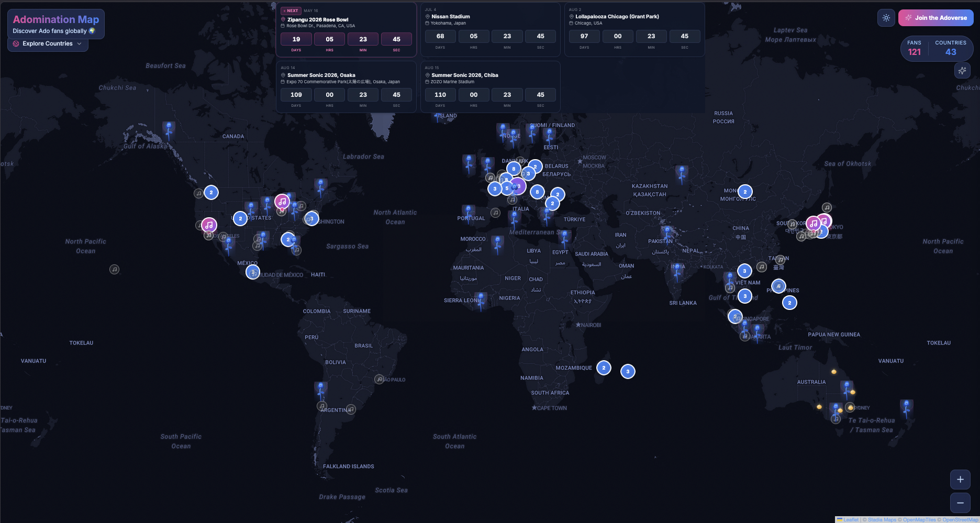Click the music marker right of Argentina label
Image resolution: width=980 pixels, height=523 pixels.
tap(351, 409)
